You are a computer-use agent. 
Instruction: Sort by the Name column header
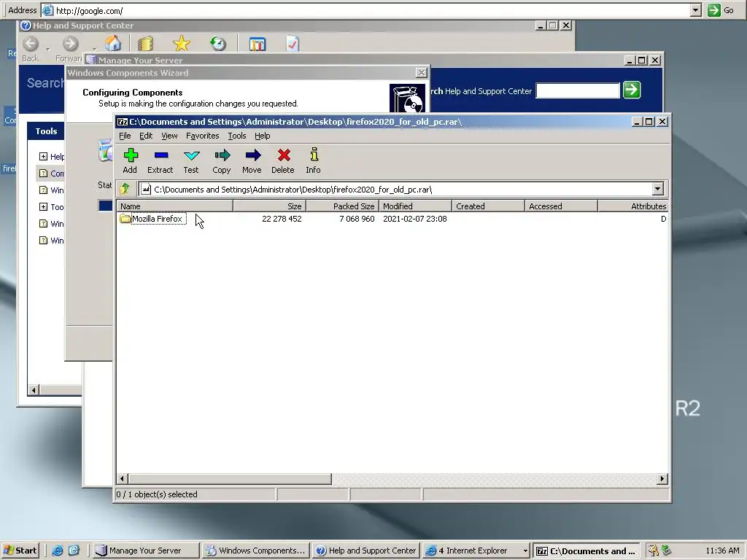coord(175,206)
